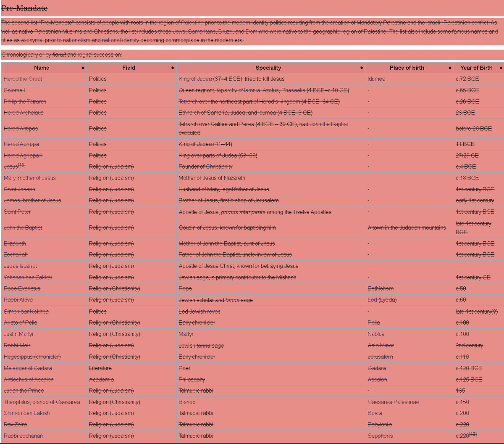Open the Idumea place of birth link
Viewport: 504px width, 444px height.
(x=376, y=79)
